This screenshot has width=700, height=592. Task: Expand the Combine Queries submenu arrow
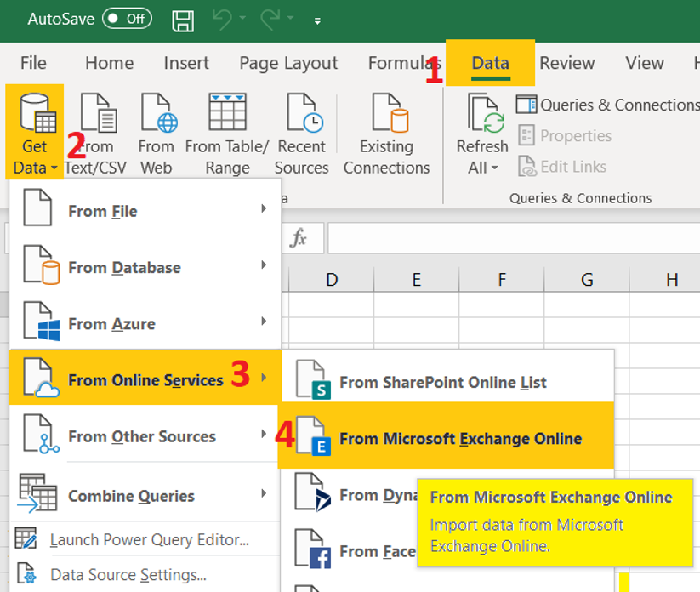264,492
